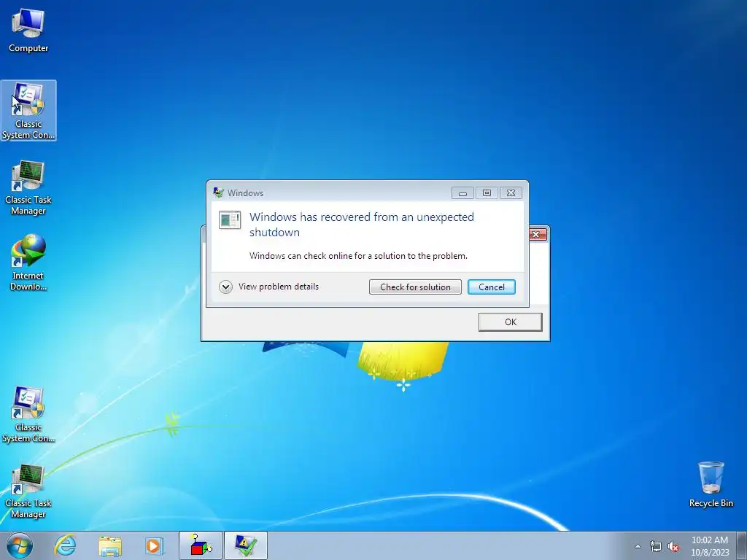Viewport: 747px width, 560px height.
Task: Click 'Windows can check online for a solution' text
Action: click(x=358, y=256)
